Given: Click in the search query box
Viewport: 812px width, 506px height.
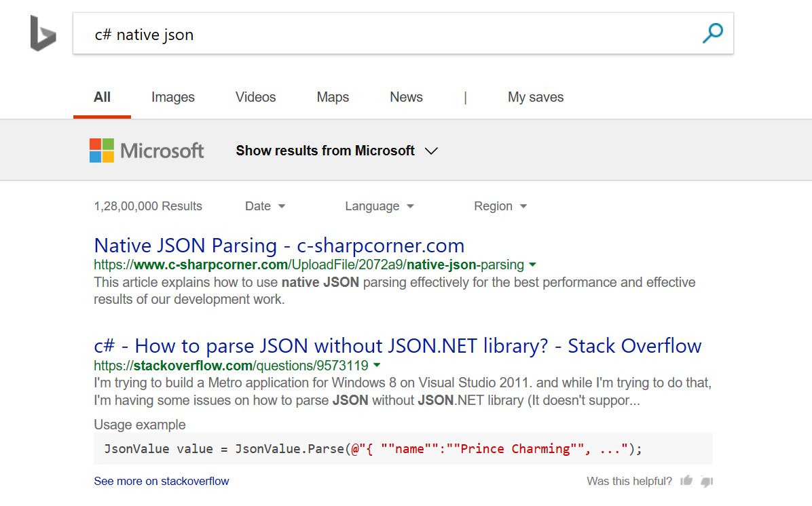Looking at the screenshot, I should [403, 34].
